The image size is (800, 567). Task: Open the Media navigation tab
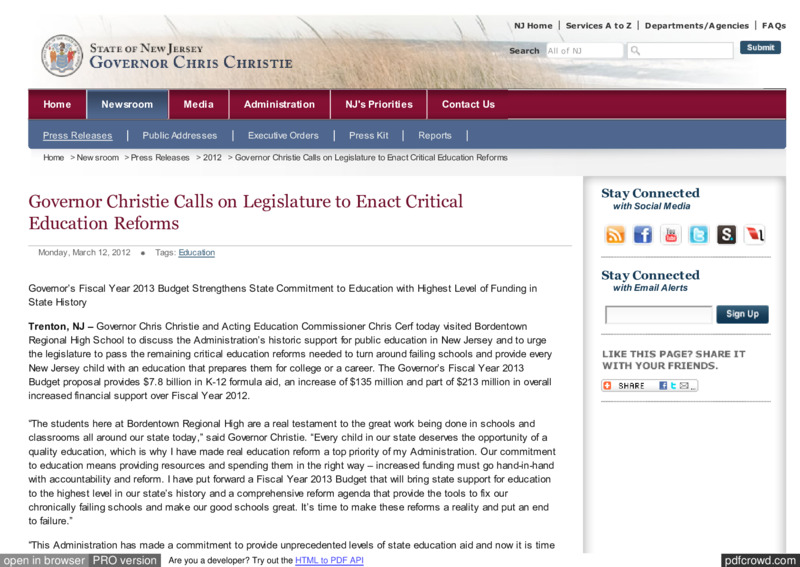click(x=198, y=104)
